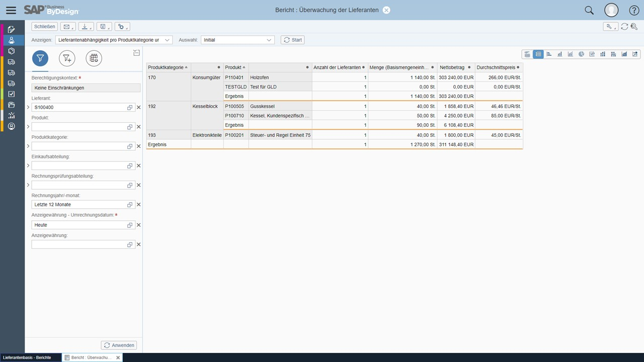Open the analytics chart work center in sidebar

click(12, 116)
